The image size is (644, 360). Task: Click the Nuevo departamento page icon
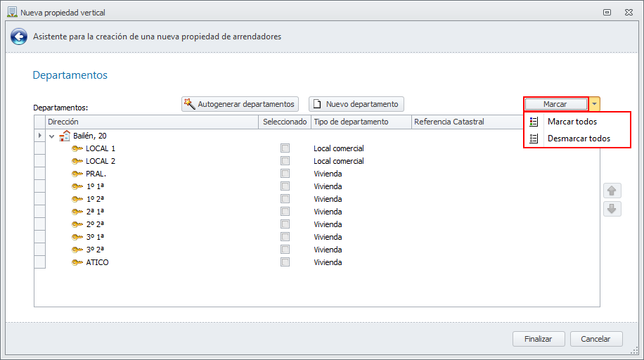click(x=317, y=104)
